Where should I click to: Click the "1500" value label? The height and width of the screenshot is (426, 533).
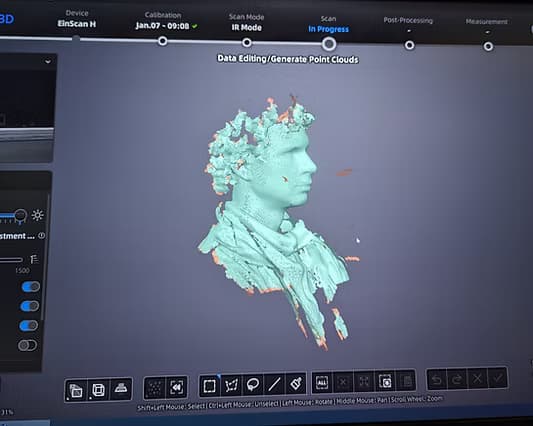[x=22, y=271]
